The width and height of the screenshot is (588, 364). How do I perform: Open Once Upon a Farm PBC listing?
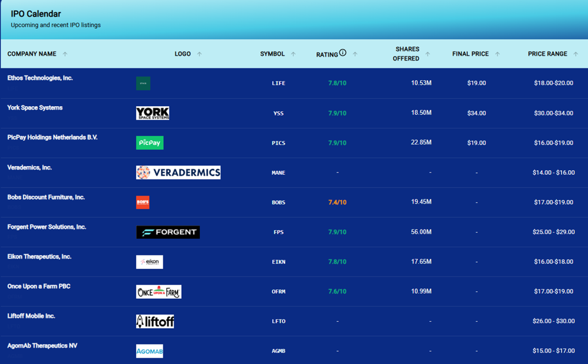(x=39, y=286)
